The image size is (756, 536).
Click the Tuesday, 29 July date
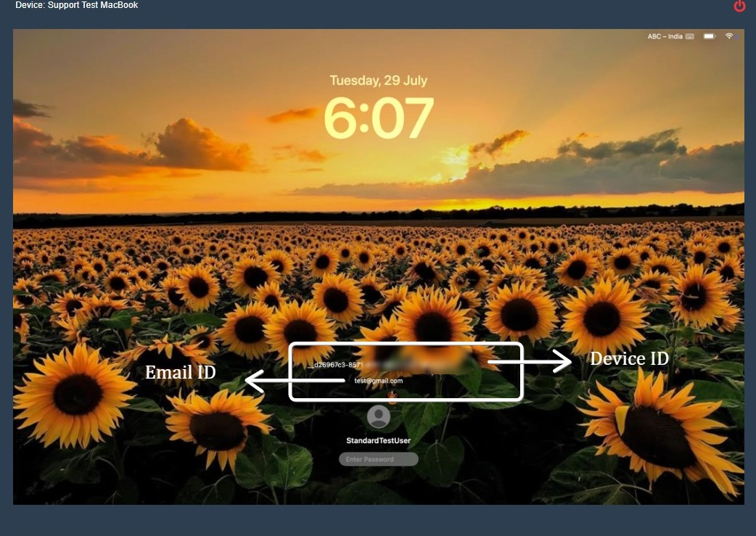point(378,81)
